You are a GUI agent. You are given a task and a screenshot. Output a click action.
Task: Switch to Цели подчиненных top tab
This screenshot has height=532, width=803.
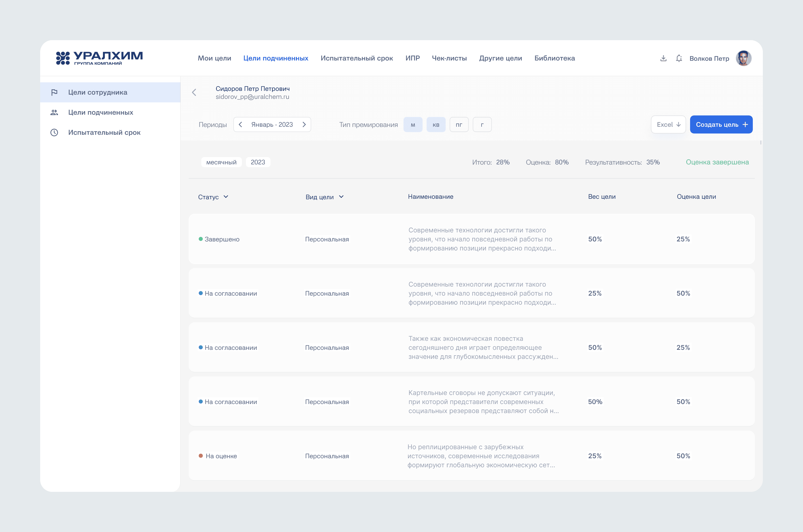(276, 58)
